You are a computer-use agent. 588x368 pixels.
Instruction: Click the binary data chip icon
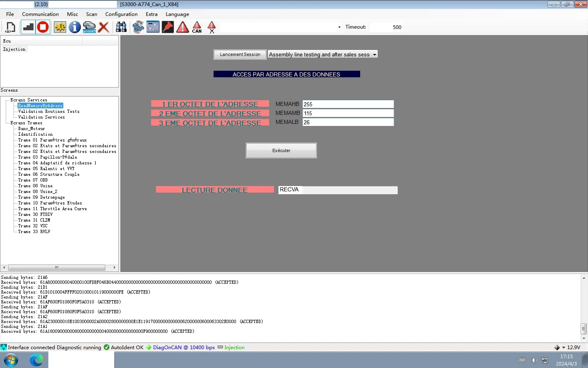tap(138, 27)
